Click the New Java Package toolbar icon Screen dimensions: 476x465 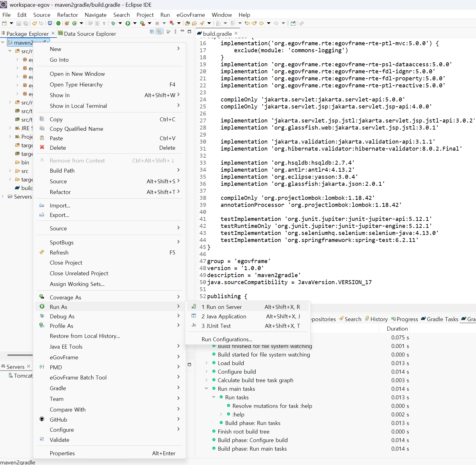tap(67, 23)
